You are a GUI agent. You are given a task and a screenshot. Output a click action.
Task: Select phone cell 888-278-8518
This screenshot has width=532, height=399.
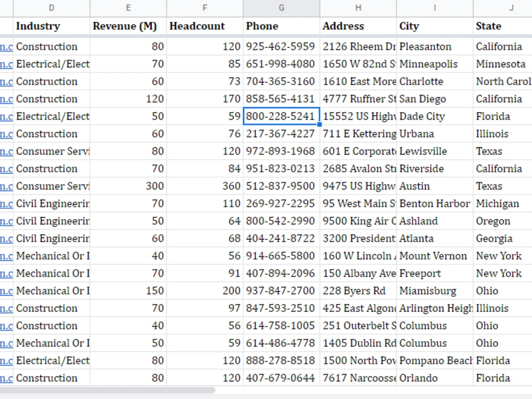[281, 361]
